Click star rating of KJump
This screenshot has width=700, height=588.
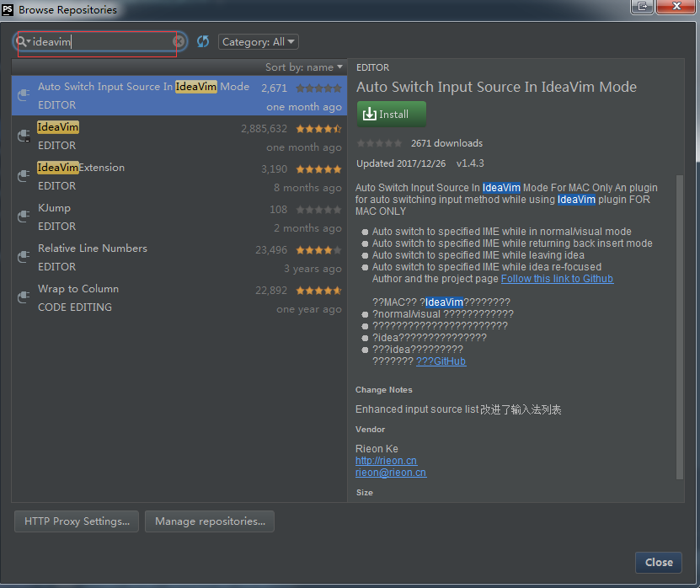click(318, 210)
